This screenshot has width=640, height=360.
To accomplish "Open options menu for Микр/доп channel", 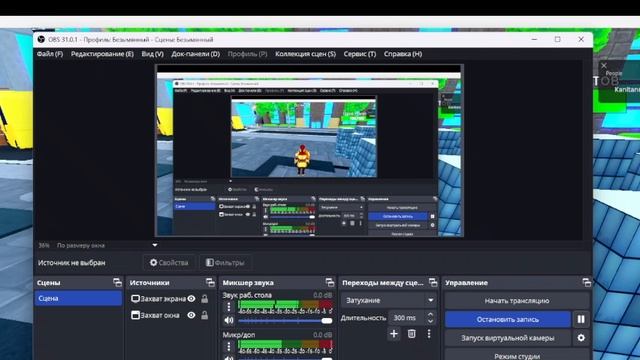I will pyautogui.click(x=229, y=347).
